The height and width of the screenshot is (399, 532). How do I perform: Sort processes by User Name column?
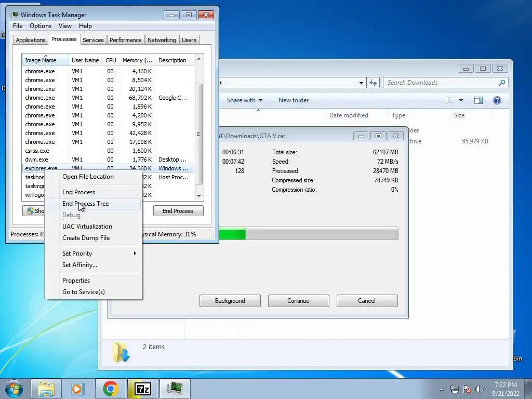[x=85, y=60]
